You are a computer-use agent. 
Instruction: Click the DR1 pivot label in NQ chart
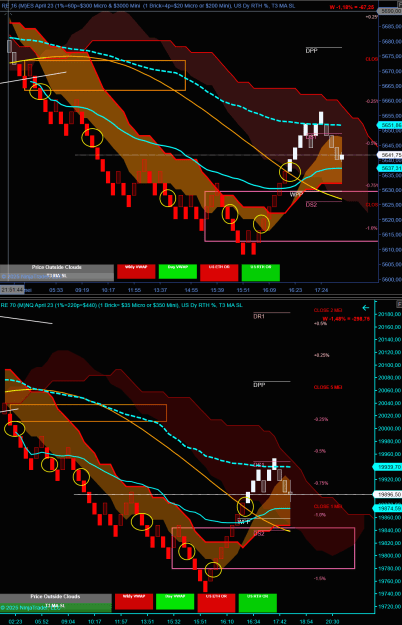point(259,316)
